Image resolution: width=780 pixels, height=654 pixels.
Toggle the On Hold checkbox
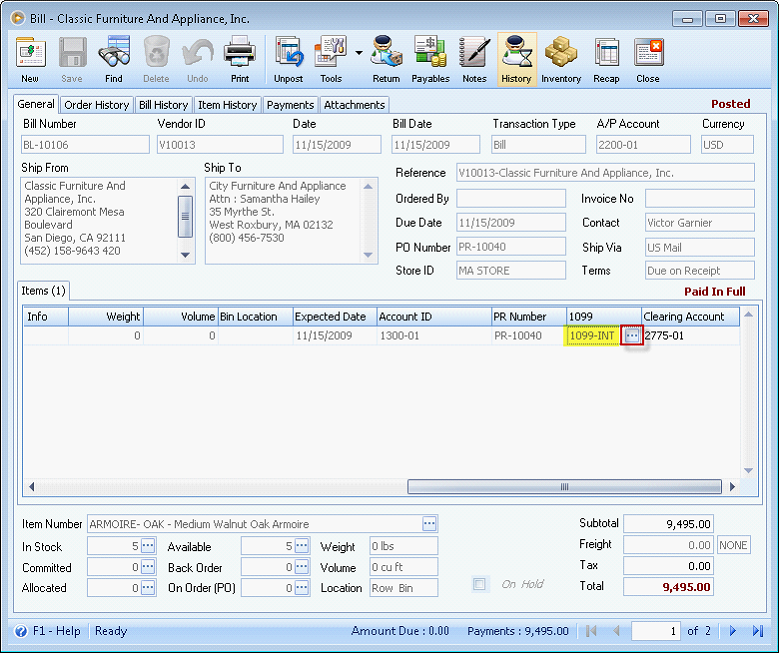[479, 584]
